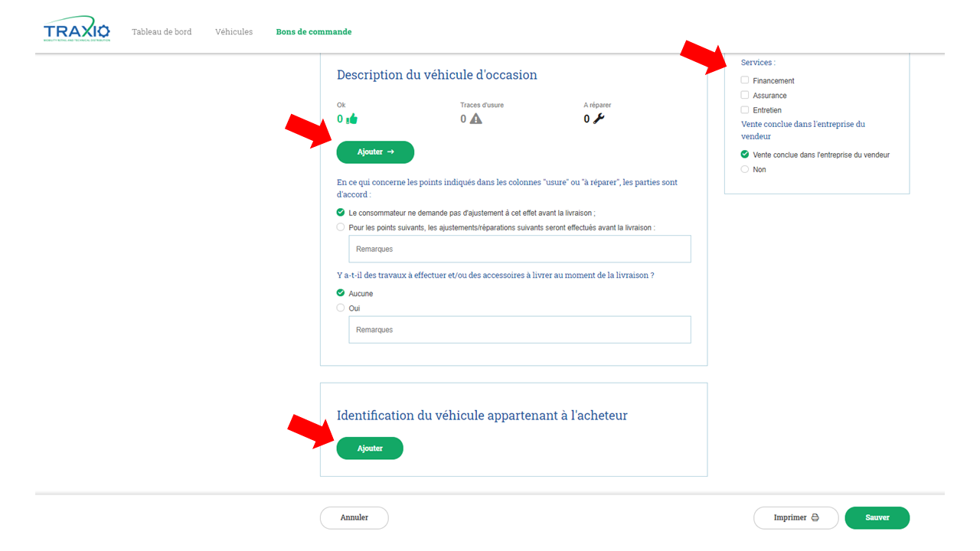Click Sauver to save the form
Viewport: 980px width, 551px height.
[x=877, y=518]
